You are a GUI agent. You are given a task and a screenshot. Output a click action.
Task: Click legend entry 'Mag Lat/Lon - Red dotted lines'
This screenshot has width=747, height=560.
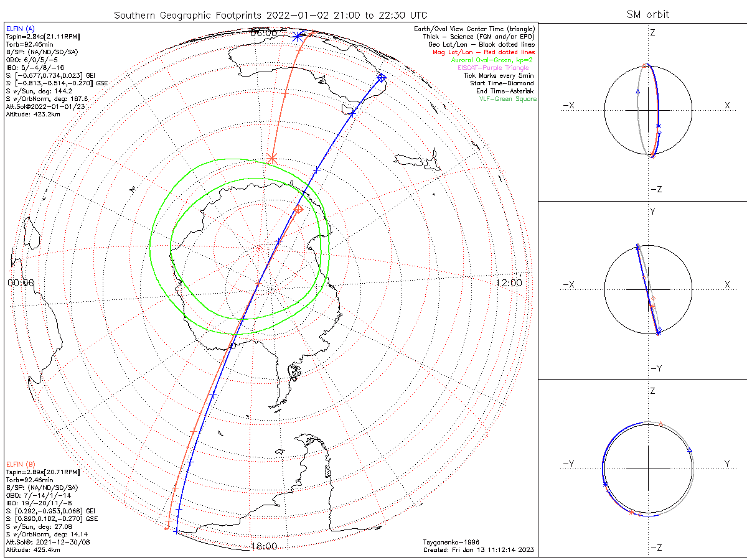pos(484,52)
